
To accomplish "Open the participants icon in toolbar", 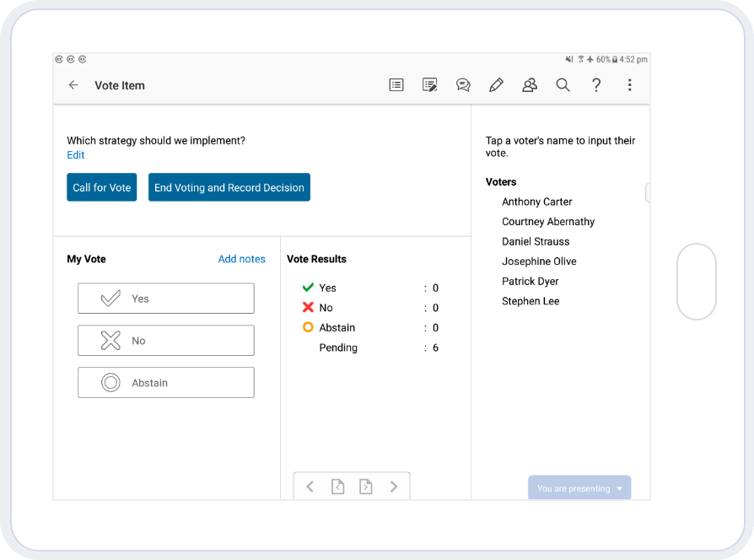I will tap(530, 85).
